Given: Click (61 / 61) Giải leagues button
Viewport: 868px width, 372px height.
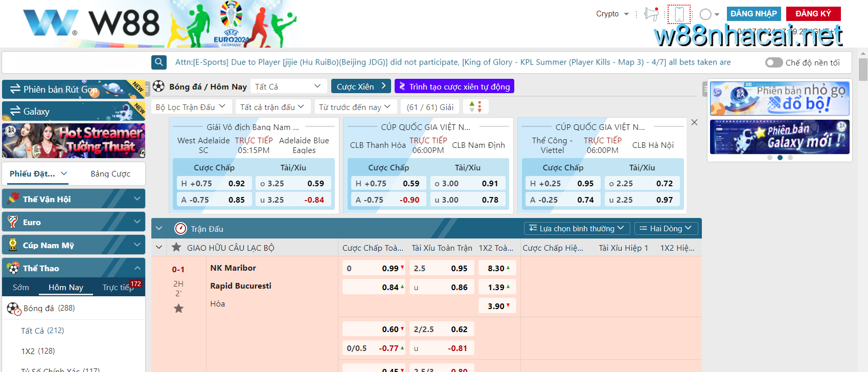Looking at the screenshot, I should (430, 107).
